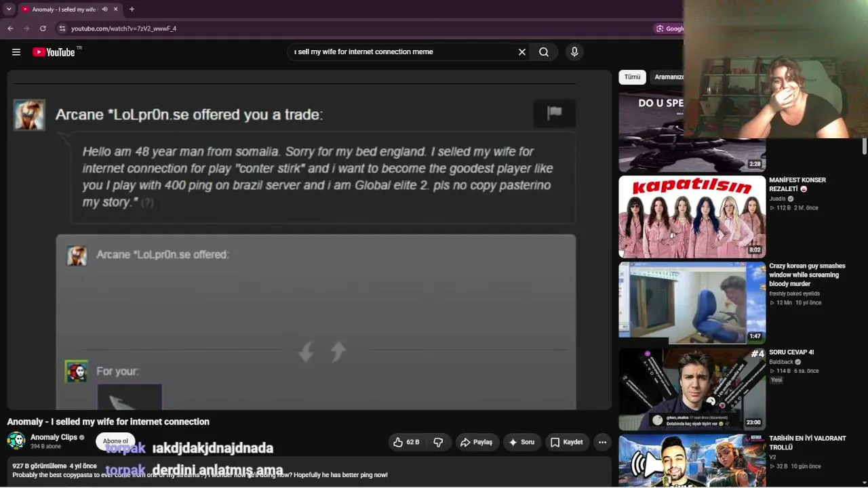
Task: Open the Valorant troll video thumbnail
Action: point(692,461)
